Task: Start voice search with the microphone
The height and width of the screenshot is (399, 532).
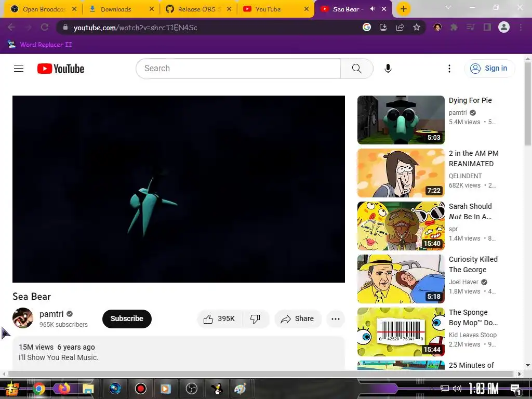Action: pos(388,69)
